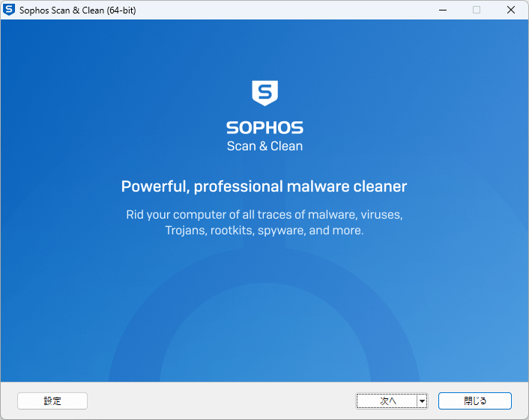
Task: Click the 'Scan & Clean' product subtitle
Action: pyautogui.click(x=264, y=146)
